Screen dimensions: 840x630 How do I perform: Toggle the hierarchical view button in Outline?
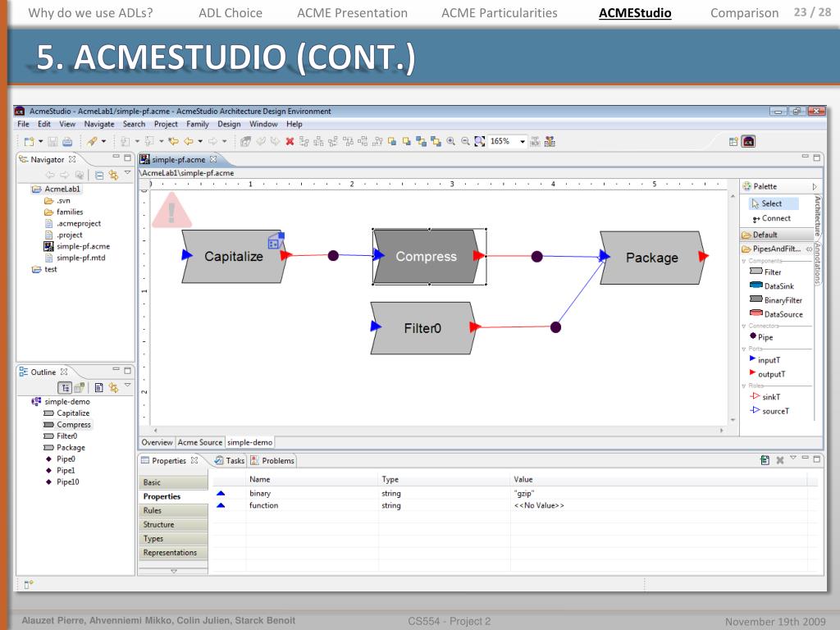tap(64, 387)
